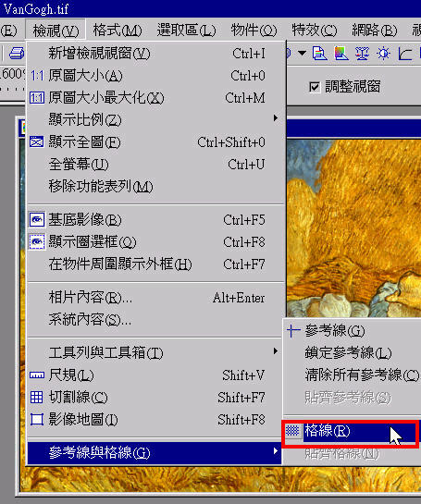Expand the 顯示比例(Z) submenu
The image size is (421, 504).
[x=156, y=119]
